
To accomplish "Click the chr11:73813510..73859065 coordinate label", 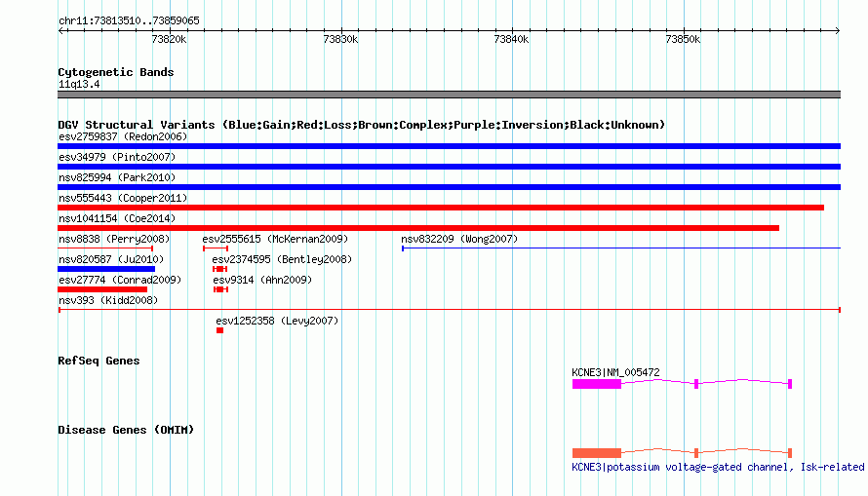I will tap(129, 20).
